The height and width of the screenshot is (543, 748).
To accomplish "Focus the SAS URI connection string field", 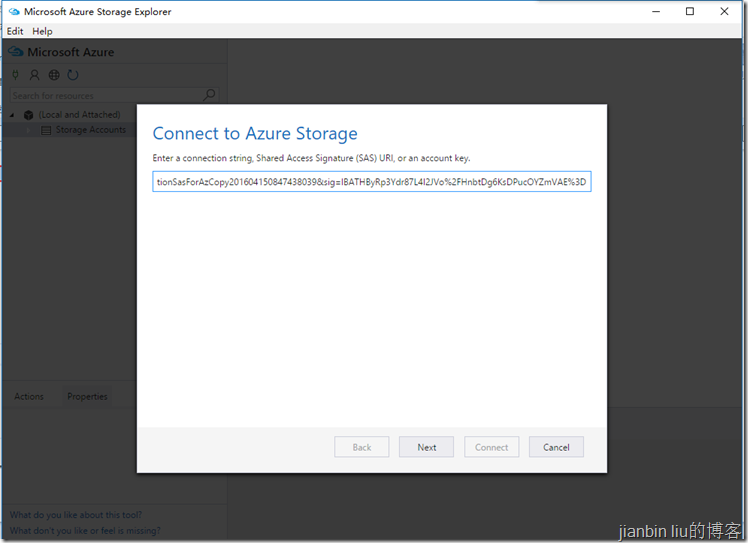I will 372,182.
